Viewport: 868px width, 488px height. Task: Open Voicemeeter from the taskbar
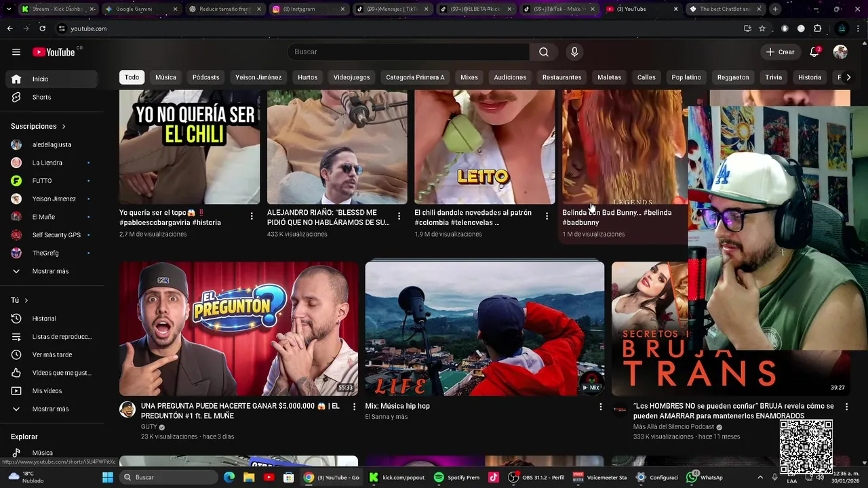coord(599,477)
